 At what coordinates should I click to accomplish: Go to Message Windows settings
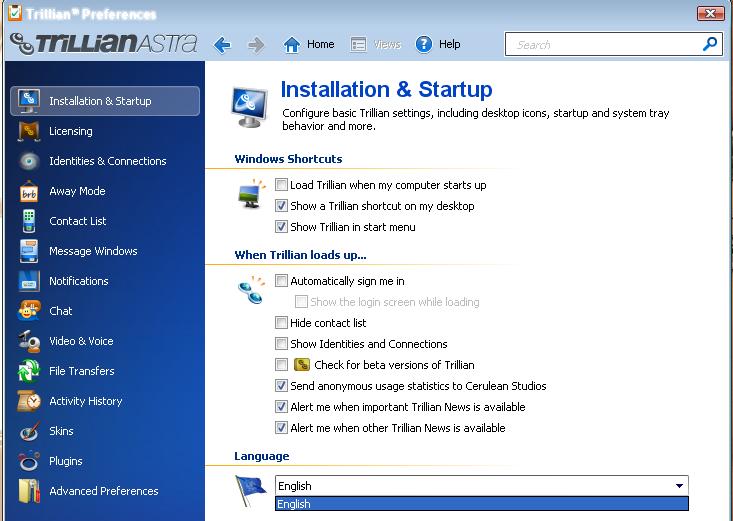(93, 251)
